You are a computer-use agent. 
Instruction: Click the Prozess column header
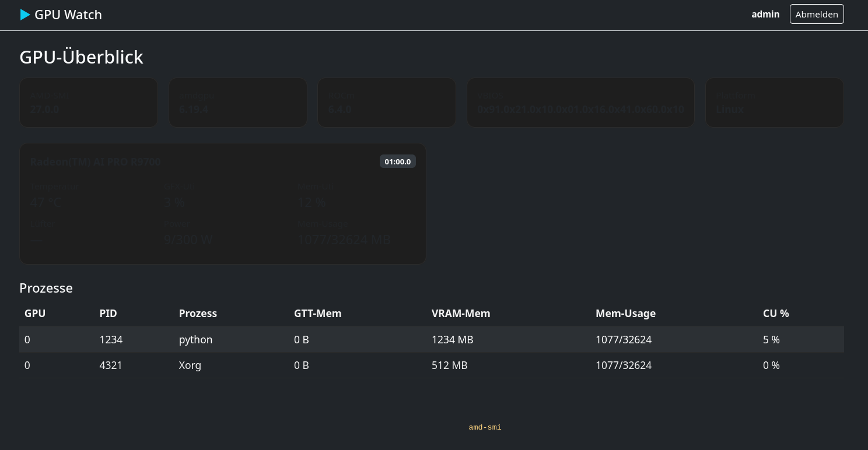click(198, 314)
